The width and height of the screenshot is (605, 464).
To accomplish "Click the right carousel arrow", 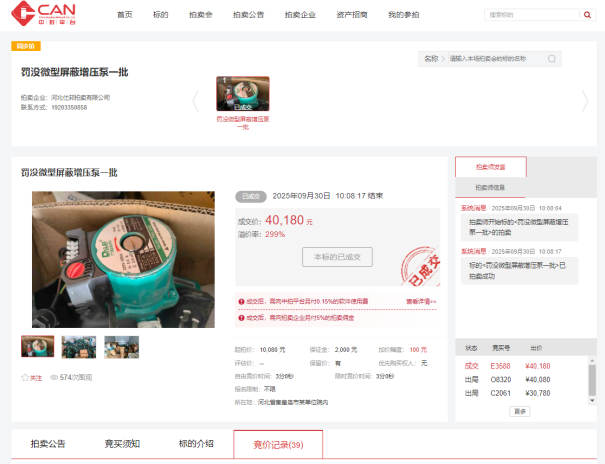I will [585, 100].
